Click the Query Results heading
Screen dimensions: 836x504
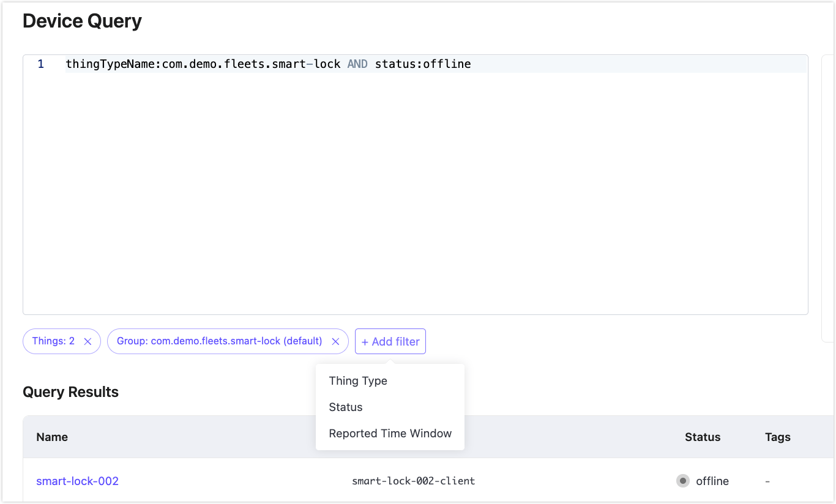pyautogui.click(x=71, y=392)
